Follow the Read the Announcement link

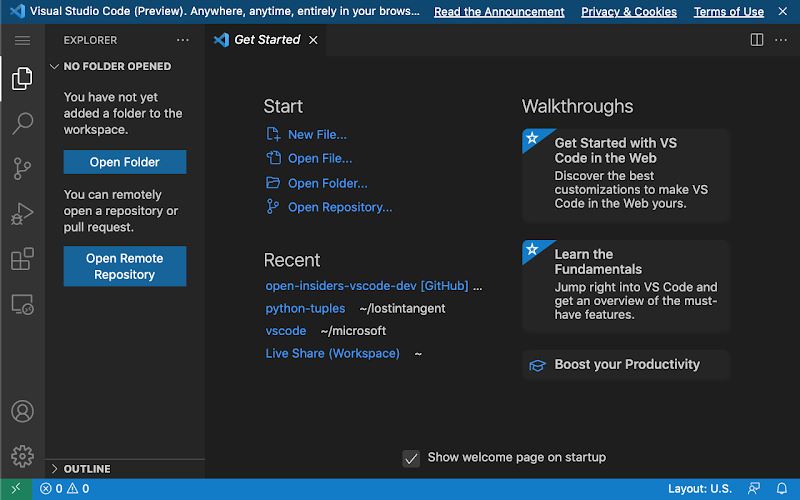[499, 12]
